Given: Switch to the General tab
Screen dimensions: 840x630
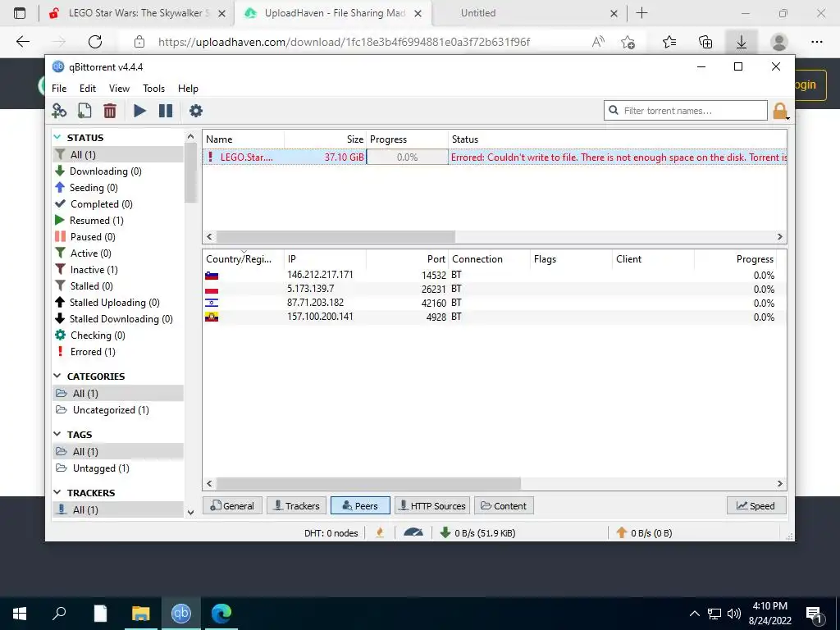Looking at the screenshot, I should [232, 505].
